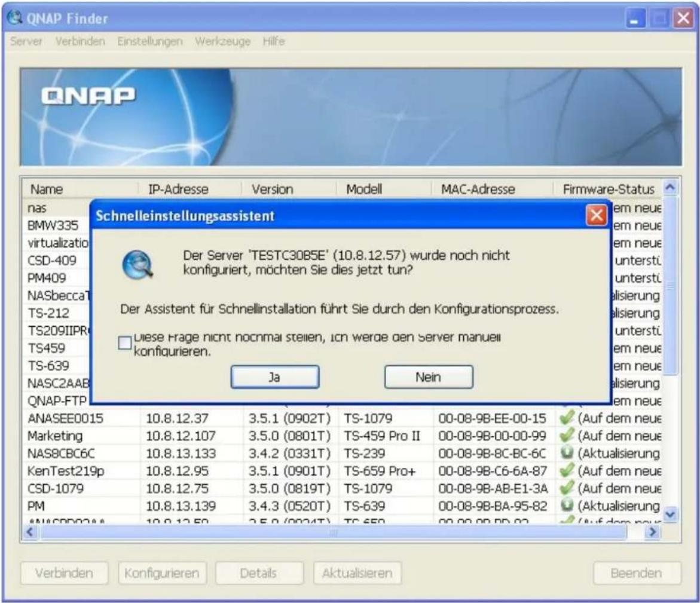Click the horizontal scrollbar thumb
The width and height of the screenshot is (700, 603).
coord(333,532)
